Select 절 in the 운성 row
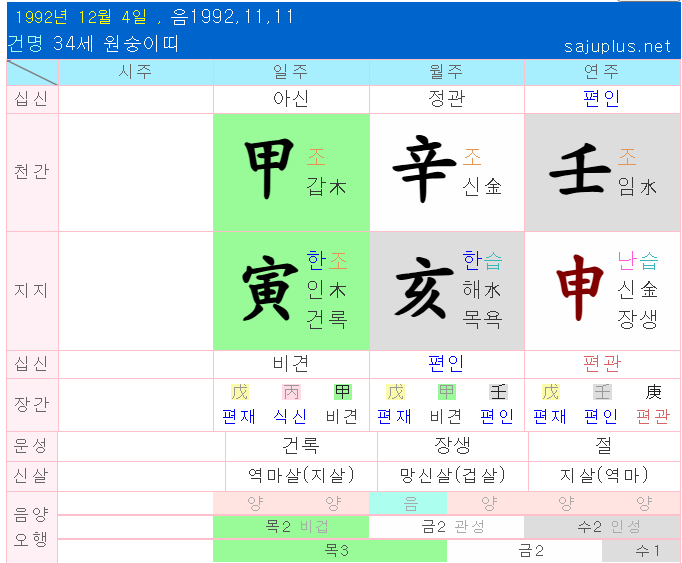The image size is (682, 563). click(x=604, y=446)
